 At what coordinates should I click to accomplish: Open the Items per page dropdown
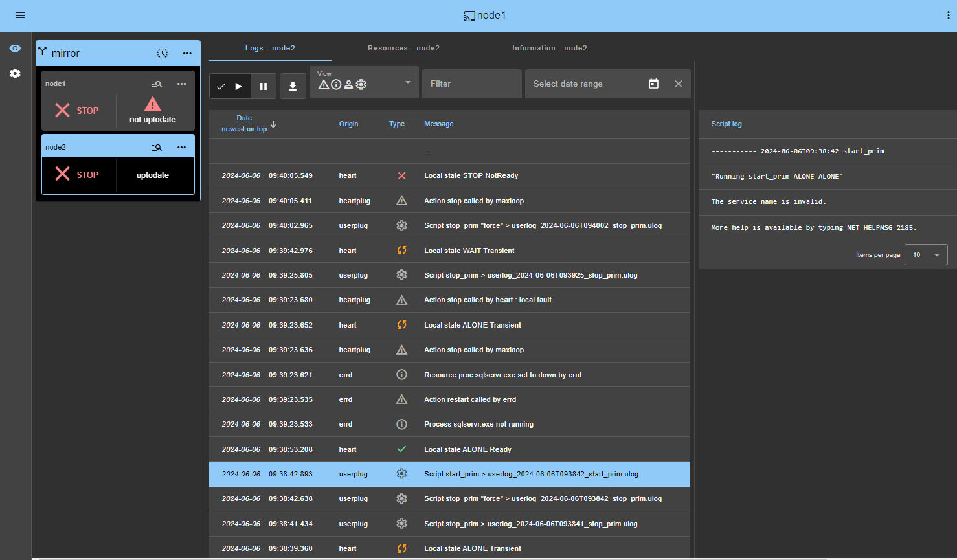coord(926,255)
